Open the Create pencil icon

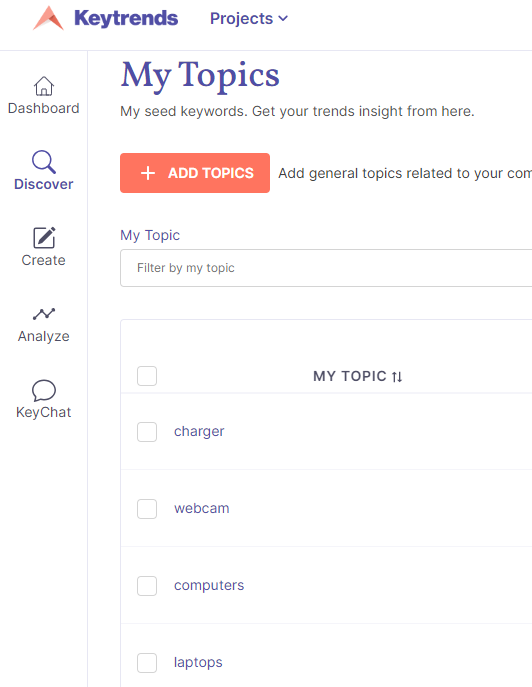click(44, 238)
